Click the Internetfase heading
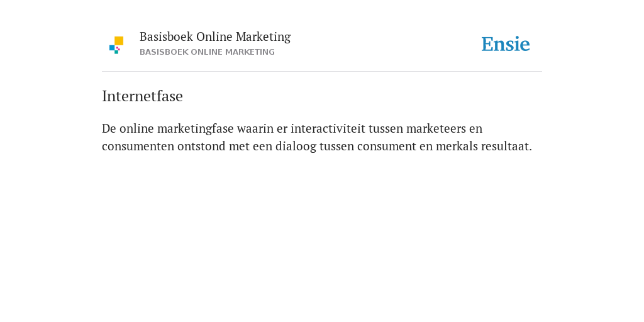Screen dimensions: 644x322 pyautogui.click(x=142, y=96)
